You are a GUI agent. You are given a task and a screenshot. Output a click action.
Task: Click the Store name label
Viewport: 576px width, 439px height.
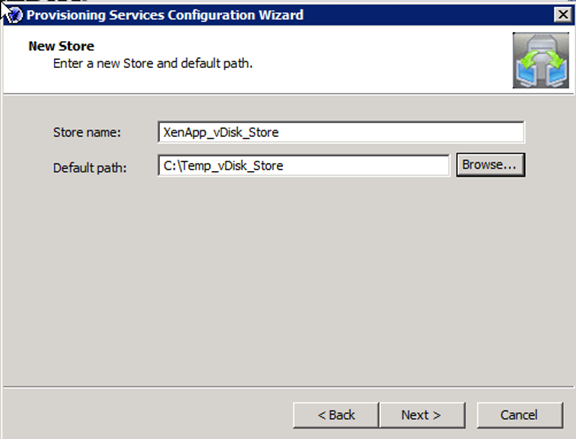tap(87, 132)
